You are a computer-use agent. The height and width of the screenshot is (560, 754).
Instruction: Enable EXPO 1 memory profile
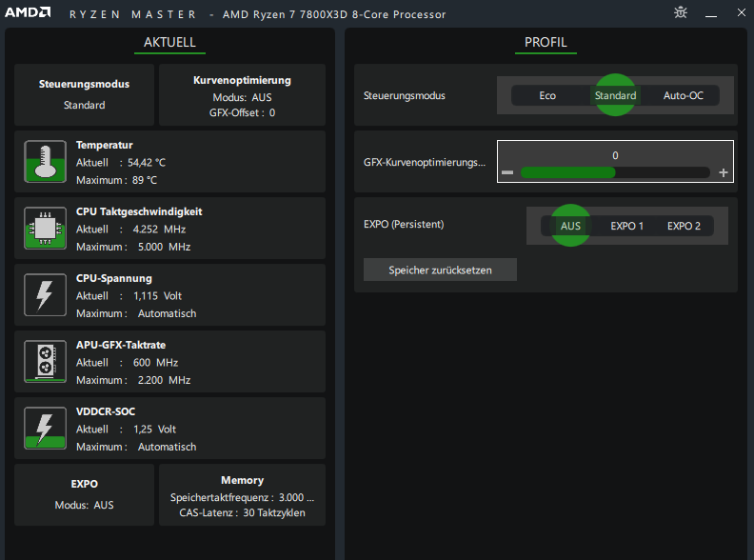(x=626, y=226)
